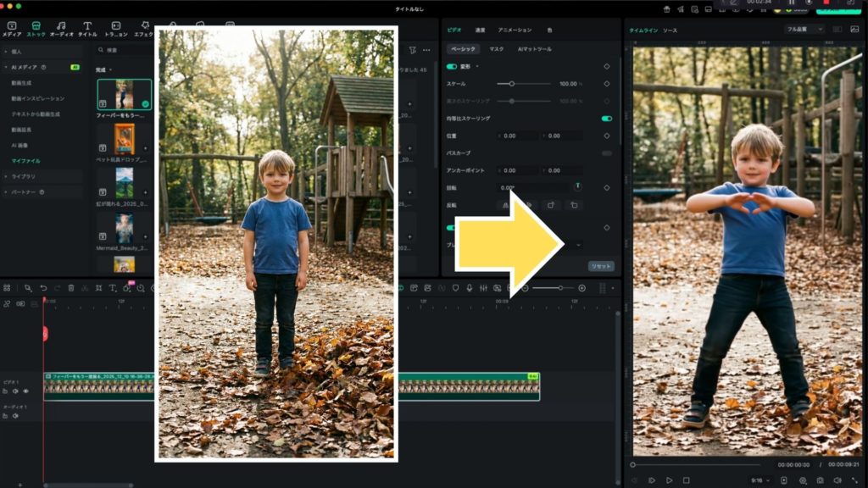Click the snapshot camera icon below preview
The width and height of the screenshot is (868, 488).
click(820, 480)
